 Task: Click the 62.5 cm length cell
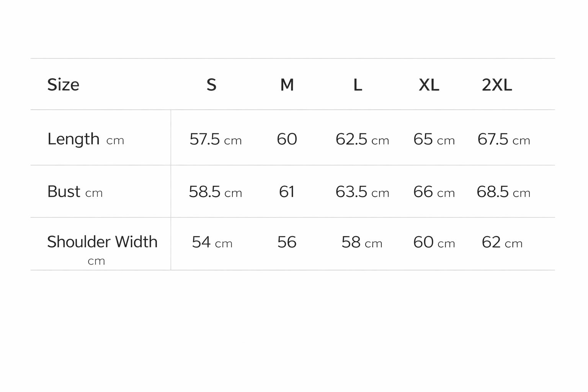coord(362,139)
